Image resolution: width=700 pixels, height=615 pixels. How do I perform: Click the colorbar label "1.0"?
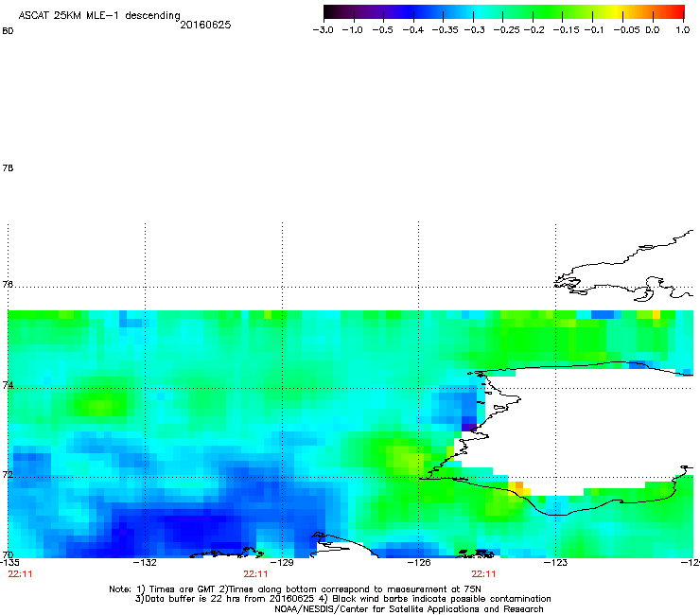click(683, 30)
